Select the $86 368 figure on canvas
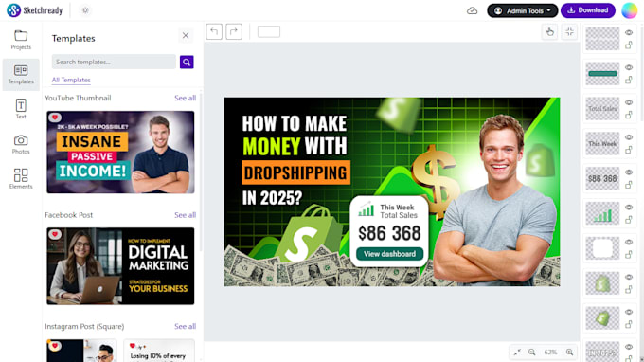Screen dimensions: 644x362 [x=389, y=233]
